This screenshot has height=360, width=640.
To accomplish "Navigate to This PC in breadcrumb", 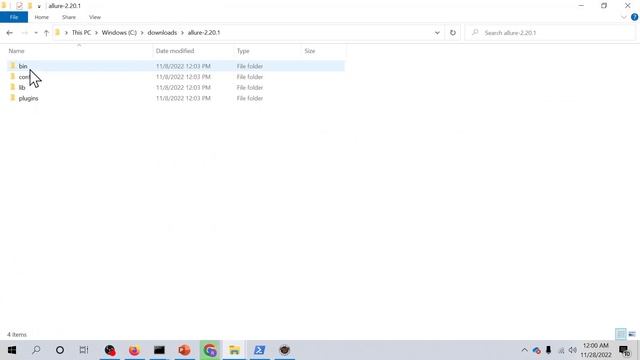I will click(x=81, y=33).
